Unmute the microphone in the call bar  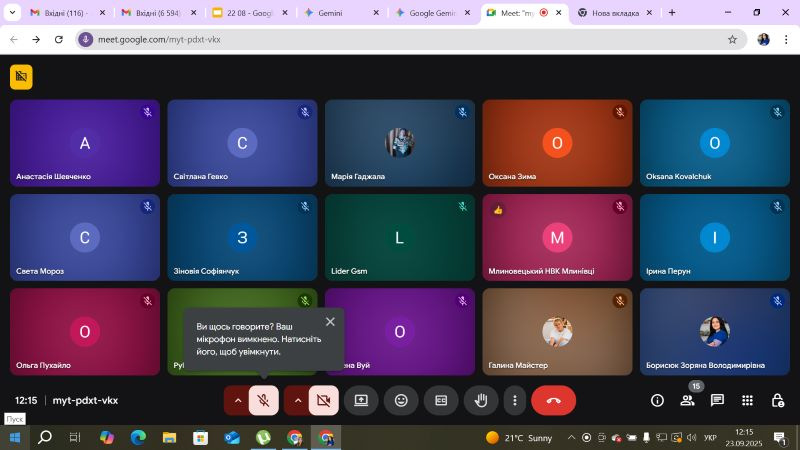click(x=264, y=400)
